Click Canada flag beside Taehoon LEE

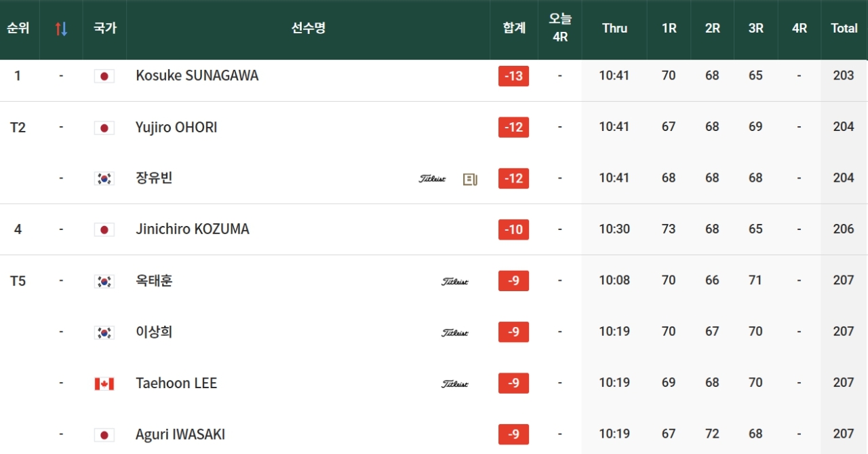(104, 383)
